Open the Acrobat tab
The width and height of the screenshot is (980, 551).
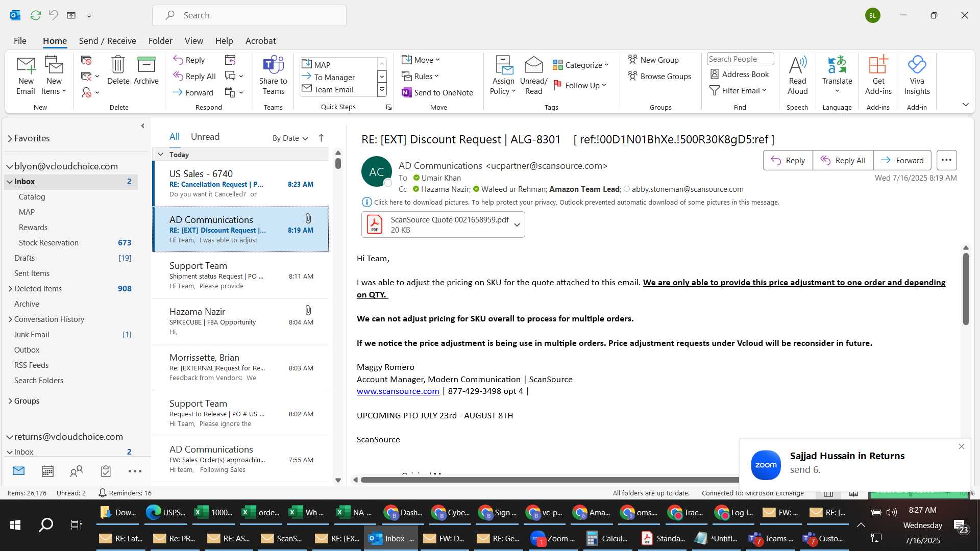point(260,41)
